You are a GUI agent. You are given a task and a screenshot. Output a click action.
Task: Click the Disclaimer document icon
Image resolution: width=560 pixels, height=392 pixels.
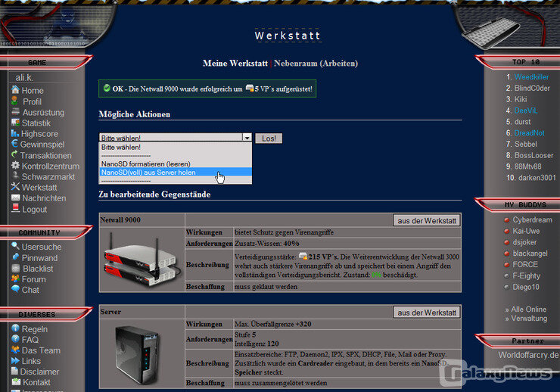tap(14, 371)
